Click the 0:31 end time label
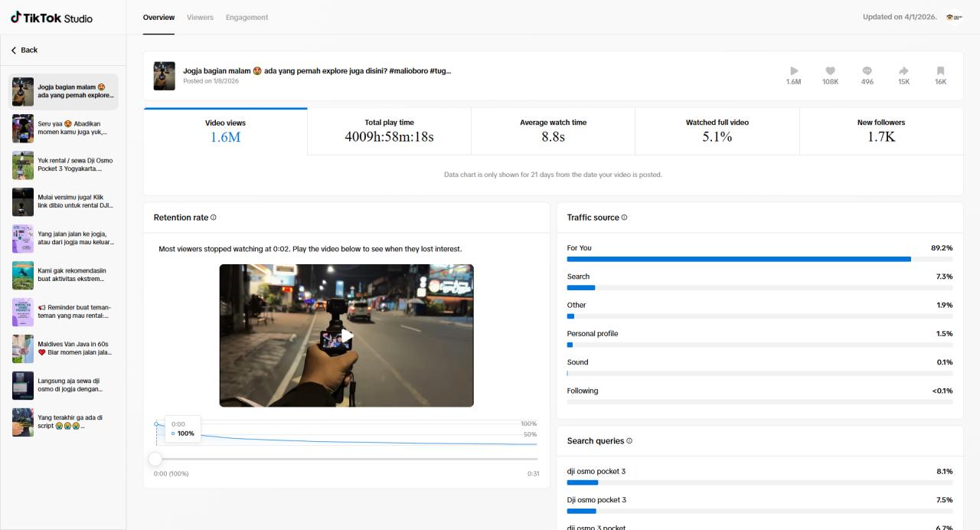 [x=534, y=473]
